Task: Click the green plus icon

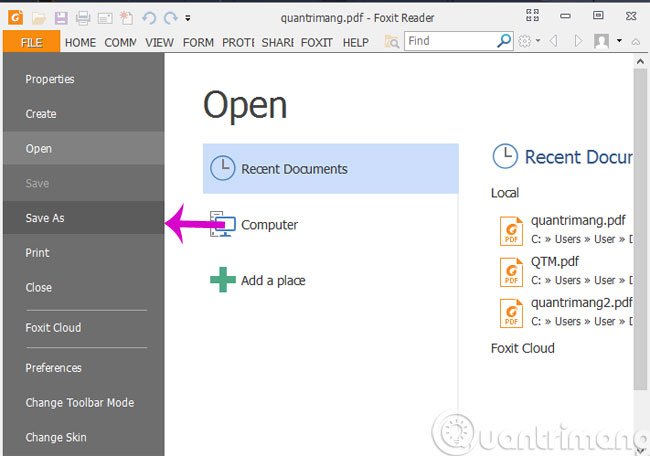Action: [x=223, y=280]
